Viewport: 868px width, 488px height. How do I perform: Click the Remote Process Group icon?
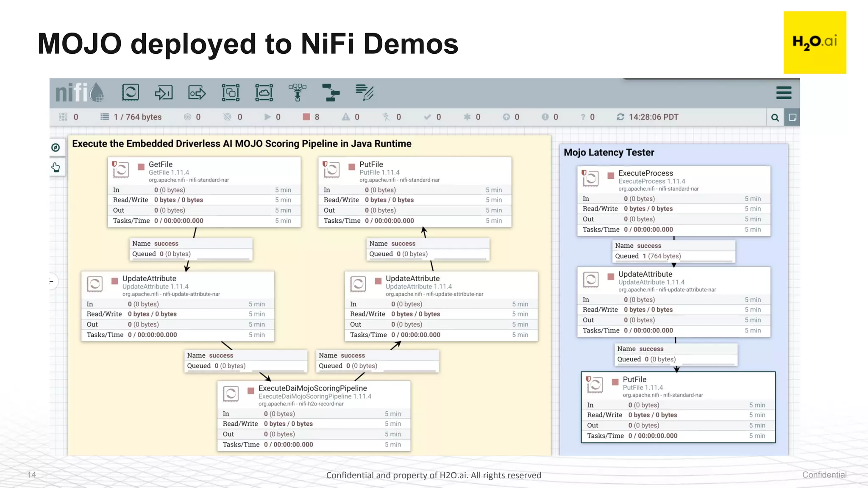pos(264,92)
